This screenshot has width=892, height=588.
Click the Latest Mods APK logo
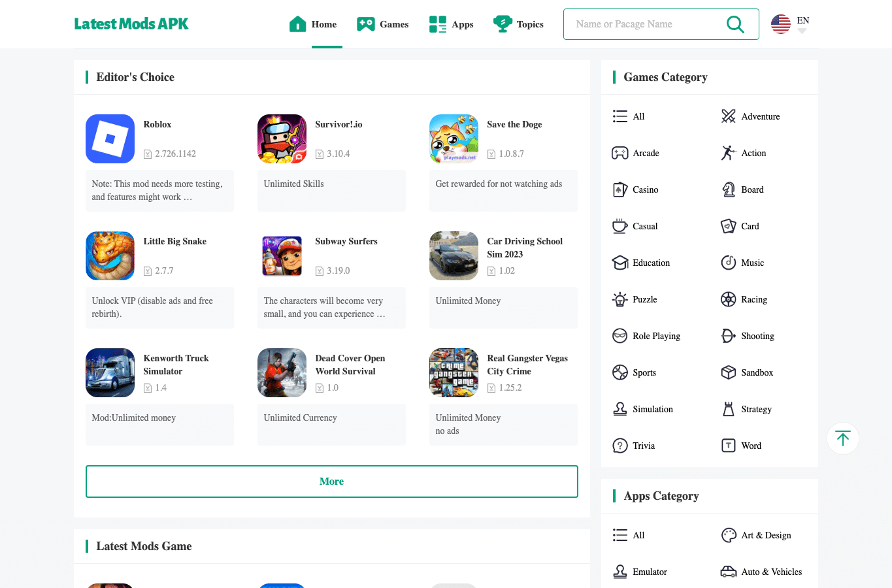pos(131,24)
